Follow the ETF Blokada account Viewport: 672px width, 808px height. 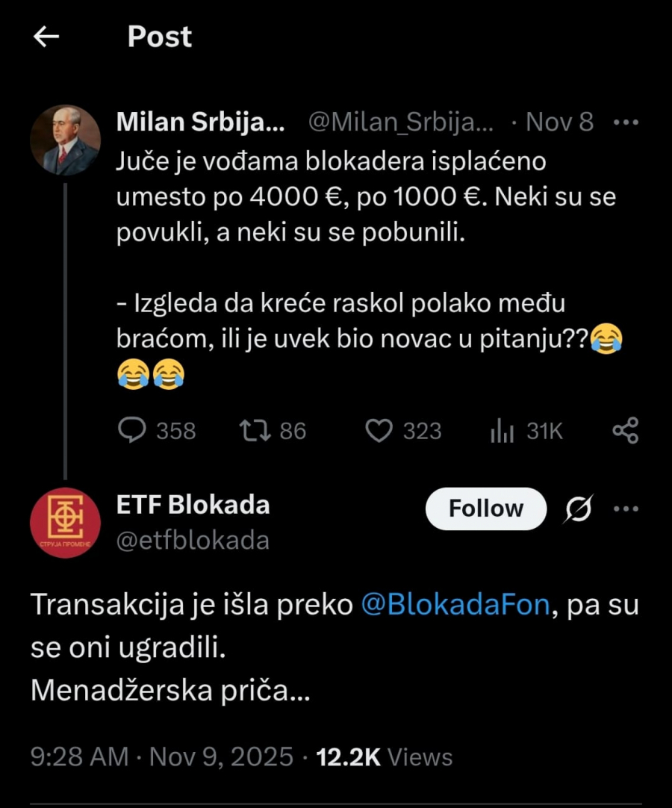(x=485, y=509)
